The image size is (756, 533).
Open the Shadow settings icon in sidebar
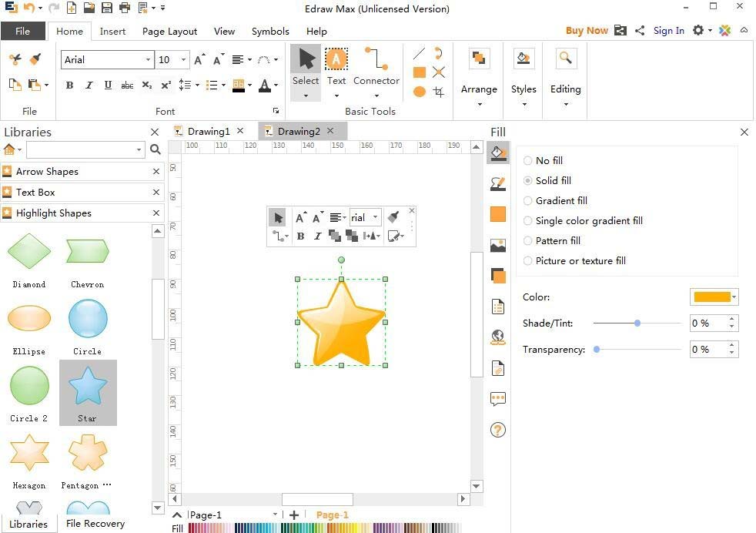click(x=498, y=276)
